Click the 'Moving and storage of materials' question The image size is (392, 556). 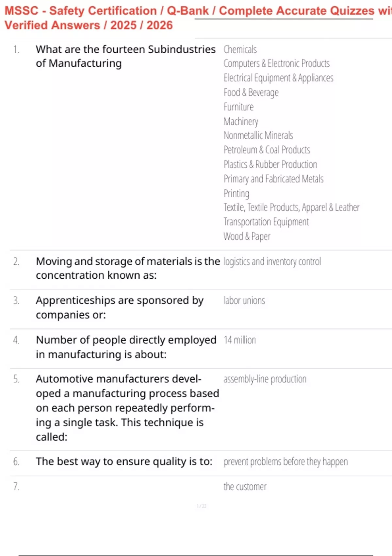[128, 268]
